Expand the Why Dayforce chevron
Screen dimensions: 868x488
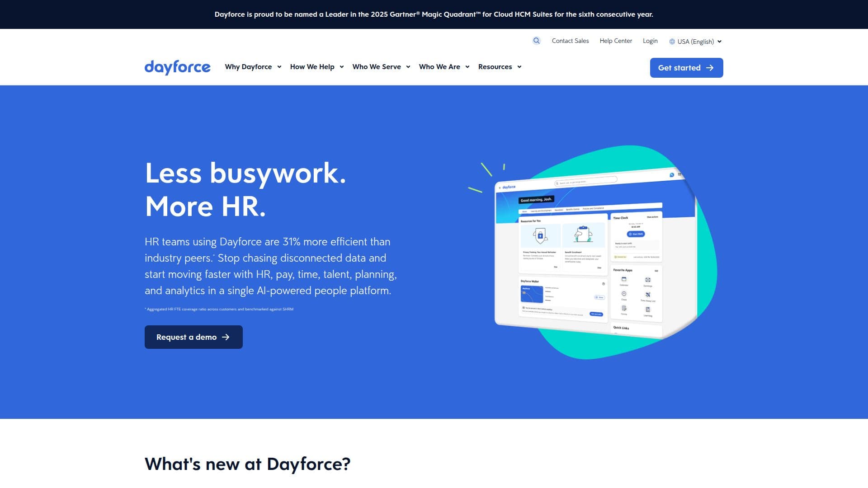click(x=279, y=67)
